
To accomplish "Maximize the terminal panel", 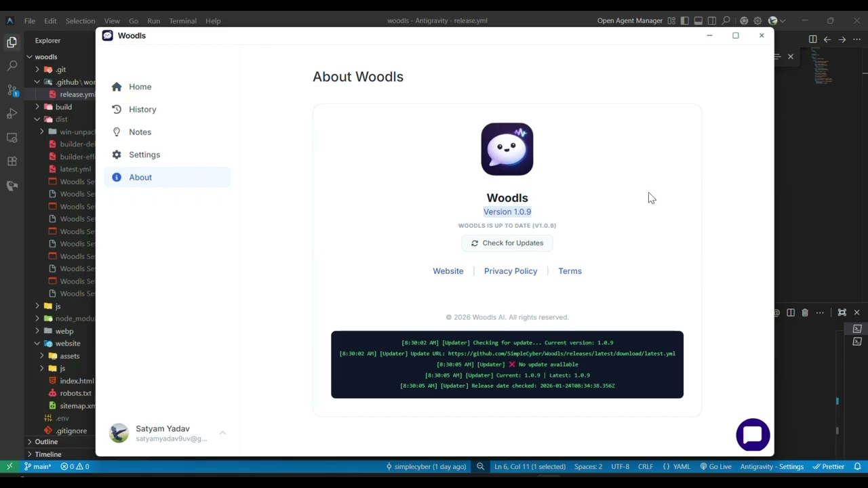I will (842, 312).
